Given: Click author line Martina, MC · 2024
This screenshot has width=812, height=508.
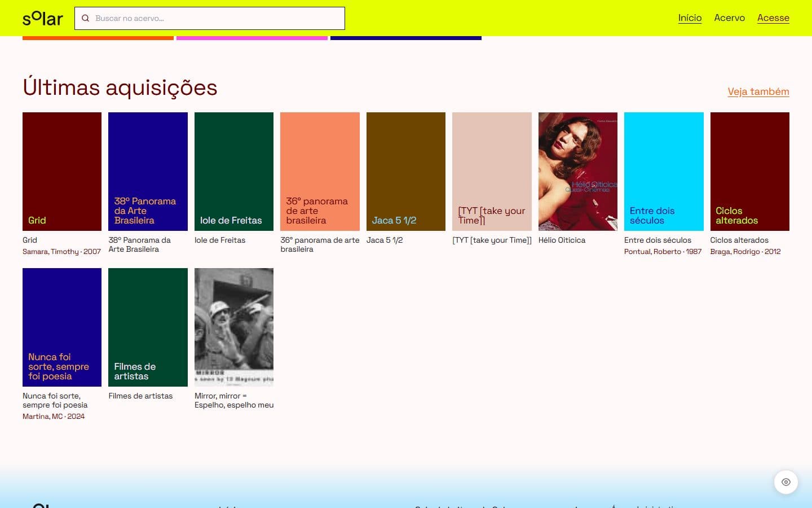Looking at the screenshot, I should coord(54,417).
